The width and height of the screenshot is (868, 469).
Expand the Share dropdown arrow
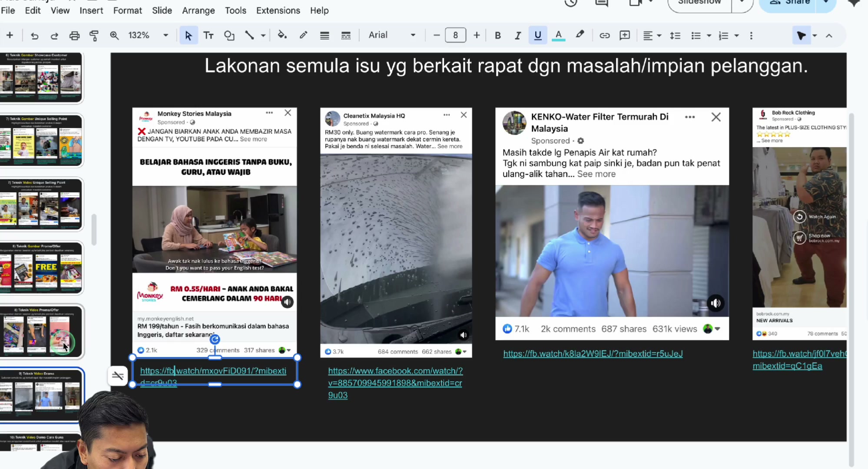tap(826, 3)
